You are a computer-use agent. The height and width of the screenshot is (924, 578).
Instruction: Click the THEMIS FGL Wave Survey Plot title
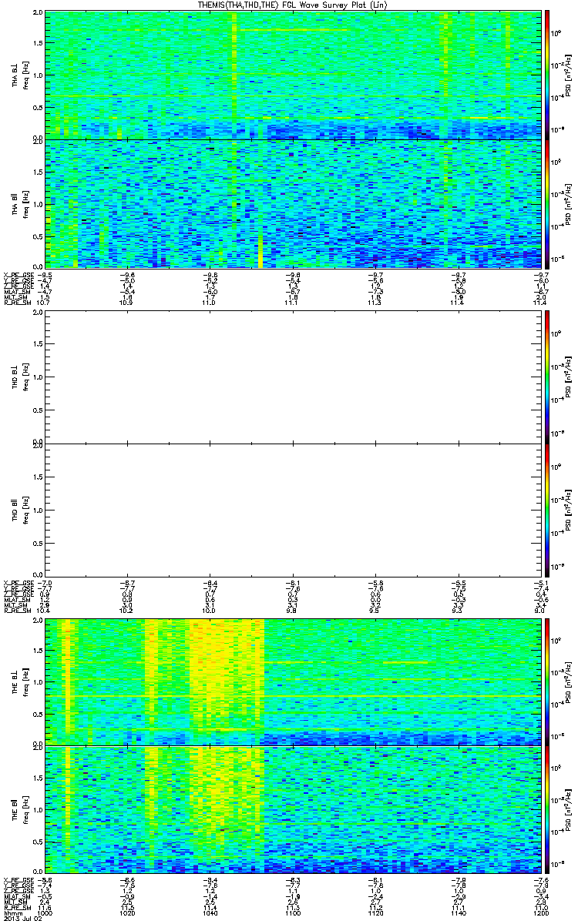[x=292, y=5]
